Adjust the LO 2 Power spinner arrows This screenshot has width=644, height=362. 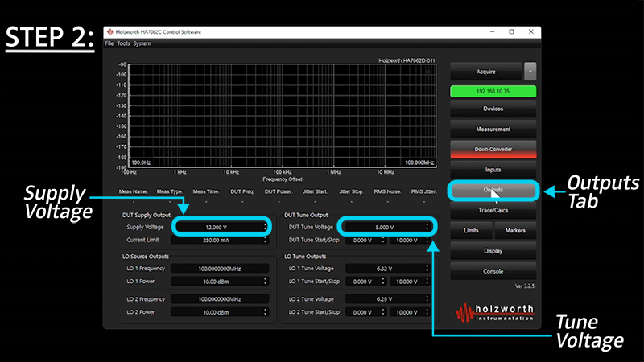pyautogui.click(x=265, y=312)
